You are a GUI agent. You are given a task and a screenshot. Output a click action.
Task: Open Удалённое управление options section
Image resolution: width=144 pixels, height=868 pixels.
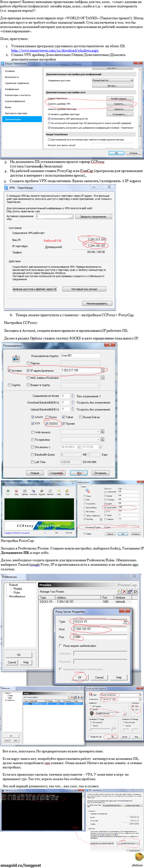17,83
